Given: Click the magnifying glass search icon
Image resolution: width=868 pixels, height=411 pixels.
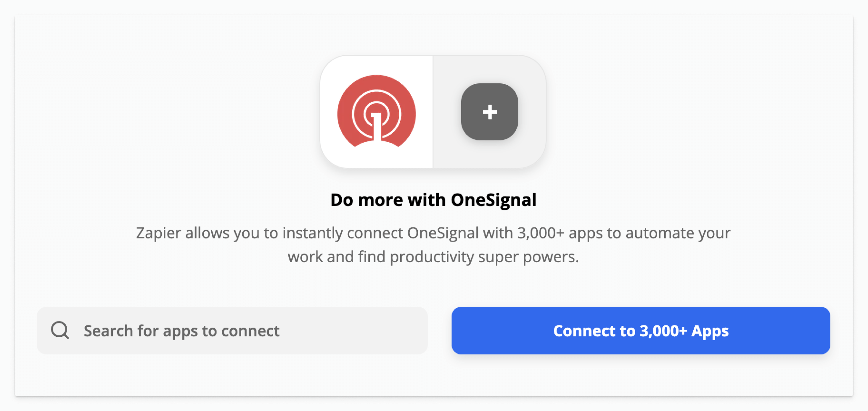Looking at the screenshot, I should point(60,330).
